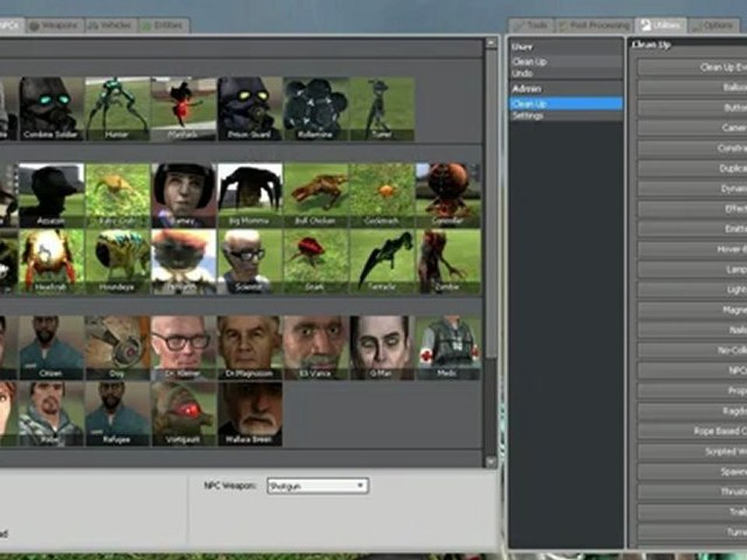Spawn Dr. Magnusson NPC
Screen dimensions: 747x560
point(250,348)
